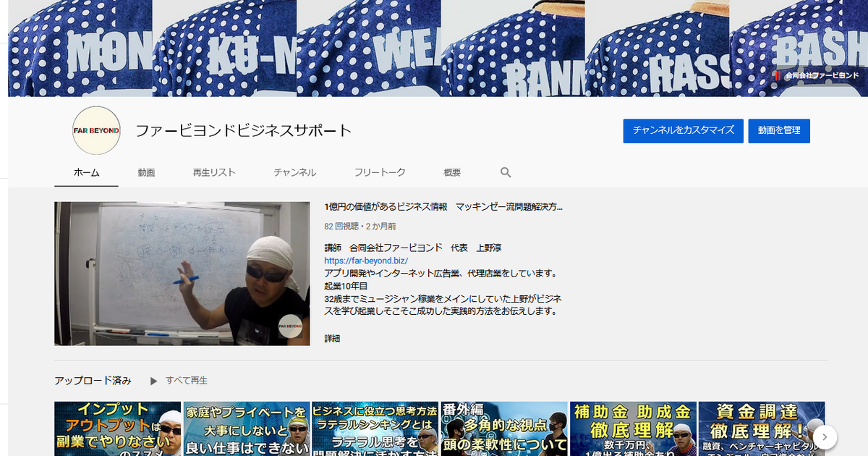
Task: Open the 資金調達 徹底理解 video thumbnail
Action: click(x=762, y=428)
